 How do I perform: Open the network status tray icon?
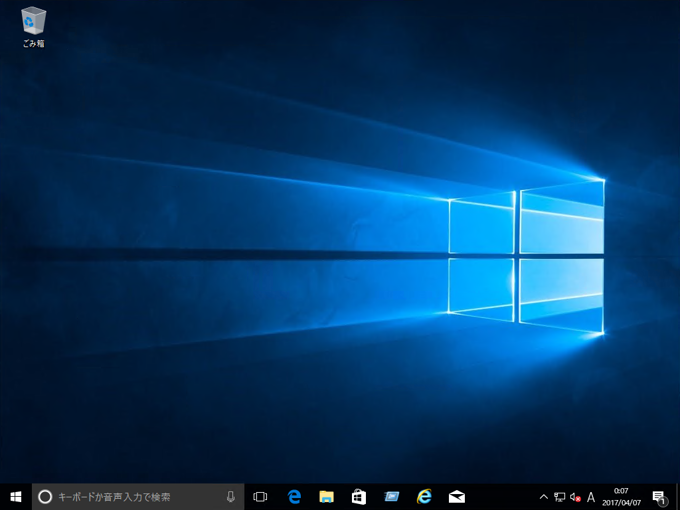pos(559,497)
